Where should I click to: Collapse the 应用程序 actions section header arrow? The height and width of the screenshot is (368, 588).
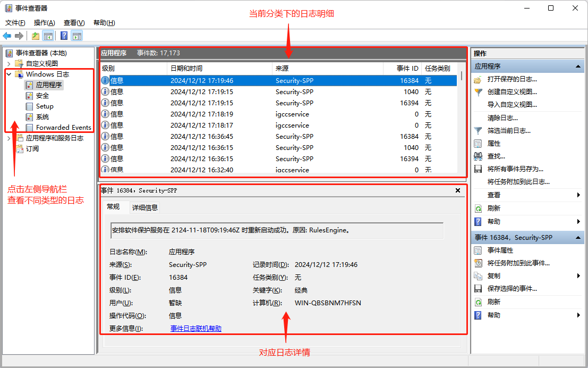(x=578, y=66)
